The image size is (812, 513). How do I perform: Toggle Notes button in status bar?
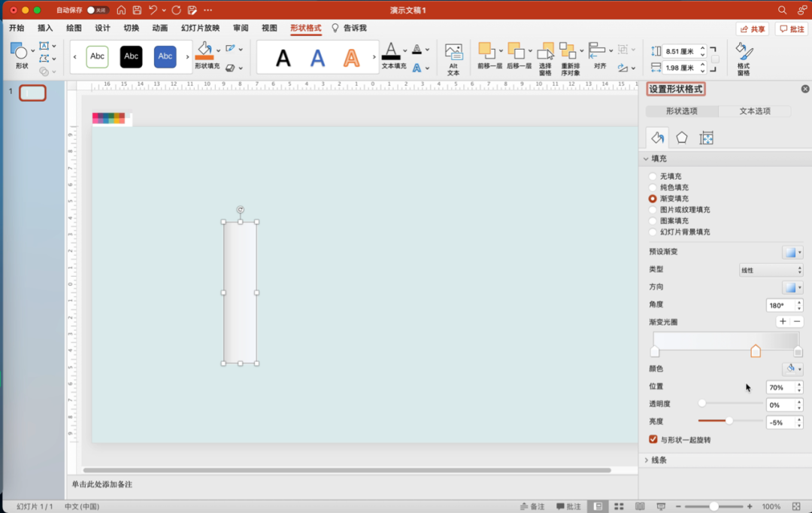(532, 506)
